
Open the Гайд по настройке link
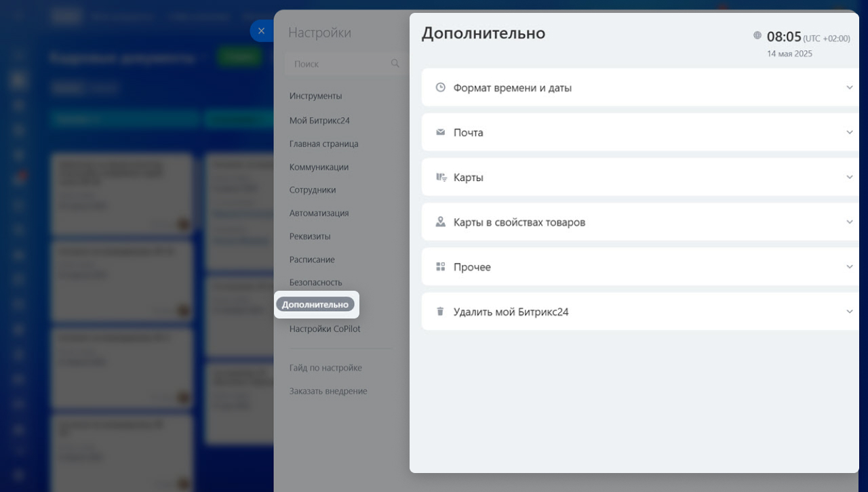point(325,368)
